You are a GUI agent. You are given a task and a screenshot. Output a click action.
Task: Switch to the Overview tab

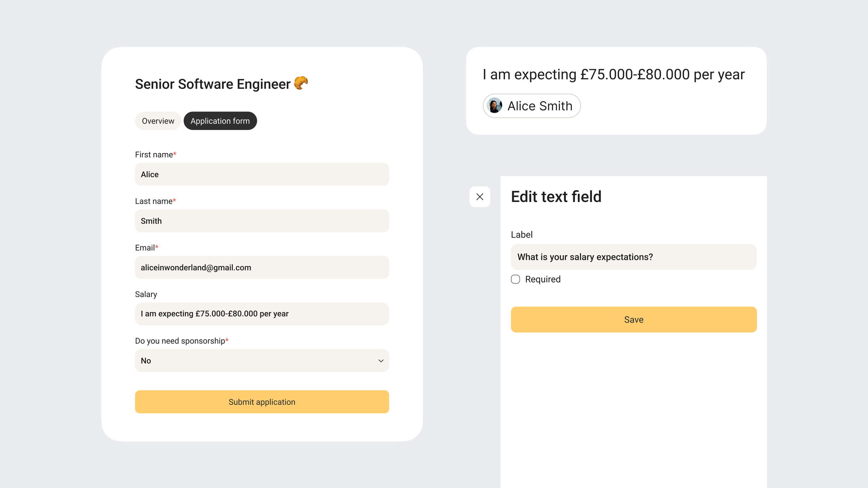pos(158,121)
